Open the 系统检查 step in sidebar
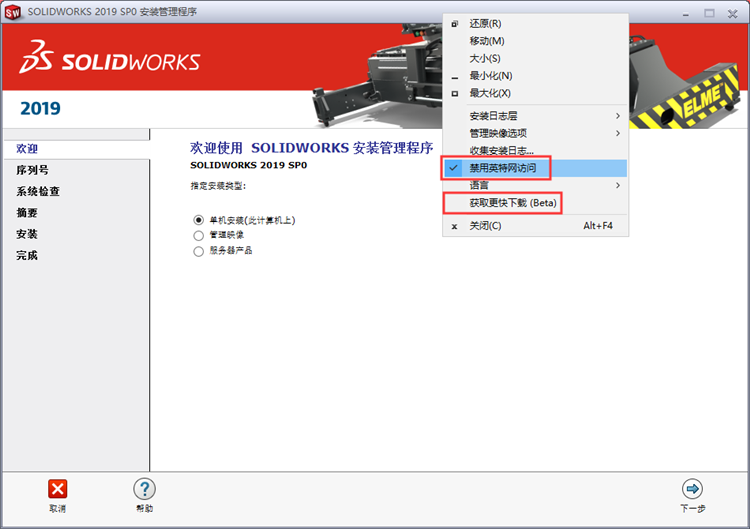The width and height of the screenshot is (750, 529). [x=38, y=191]
